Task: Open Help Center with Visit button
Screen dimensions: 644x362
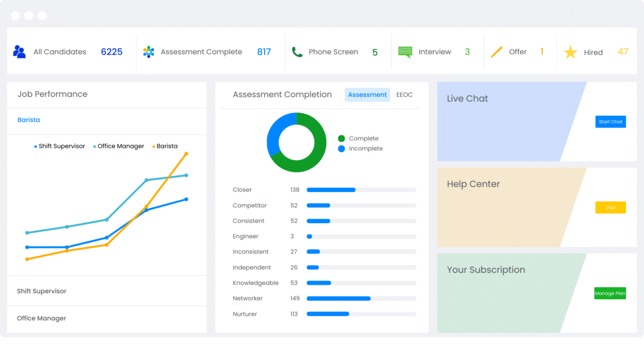Action: pyautogui.click(x=610, y=208)
